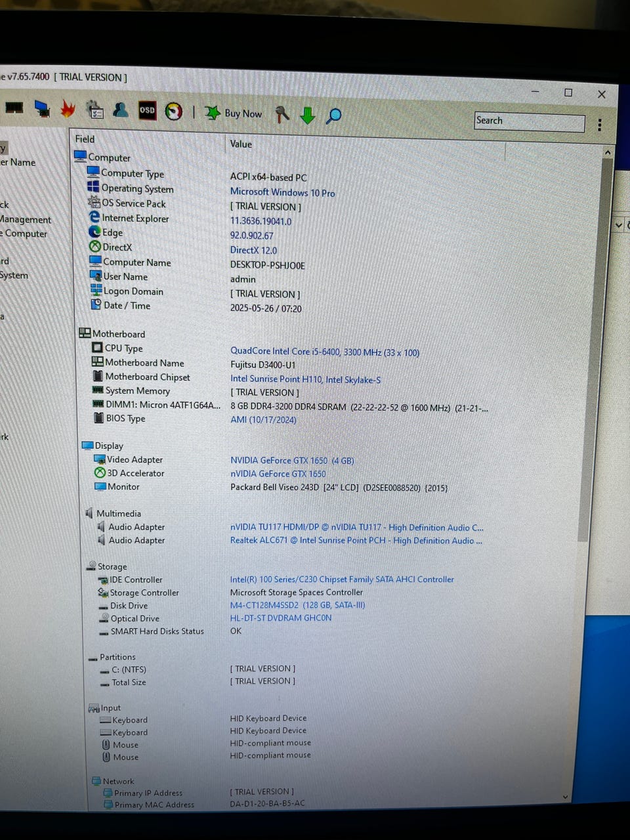The height and width of the screenshot is (840, 630).
Task: Click the green download arrow icon
Action: tap(307, 115)
